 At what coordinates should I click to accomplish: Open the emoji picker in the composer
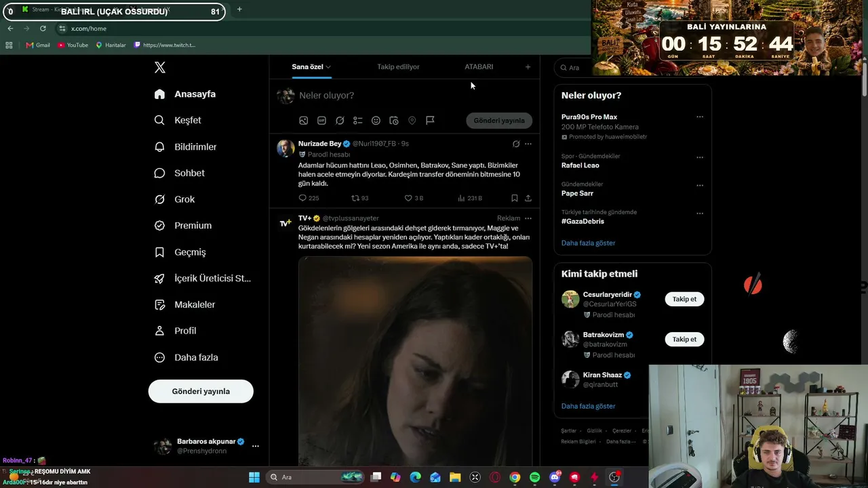point(376,121)
